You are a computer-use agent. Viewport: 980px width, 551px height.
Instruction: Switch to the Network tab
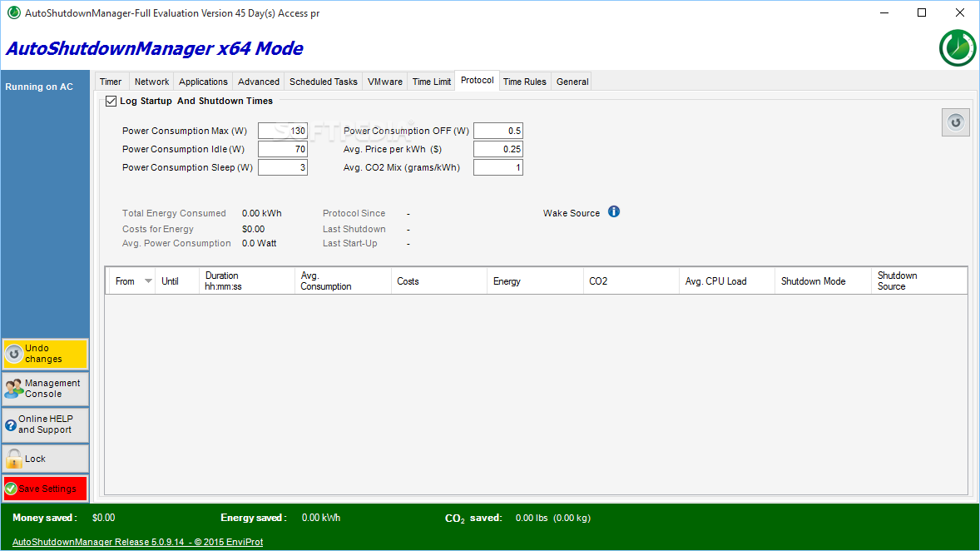click(152, 82)
